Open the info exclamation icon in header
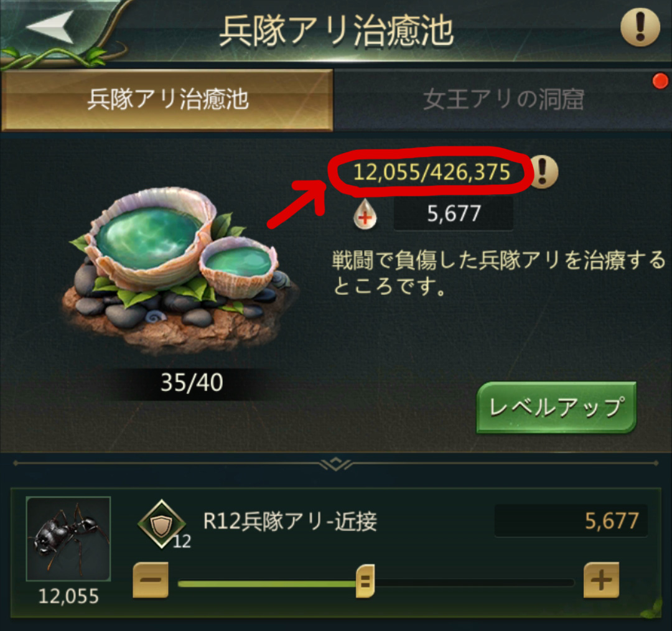The image size is (672, 631). click(x=640, y=27)
